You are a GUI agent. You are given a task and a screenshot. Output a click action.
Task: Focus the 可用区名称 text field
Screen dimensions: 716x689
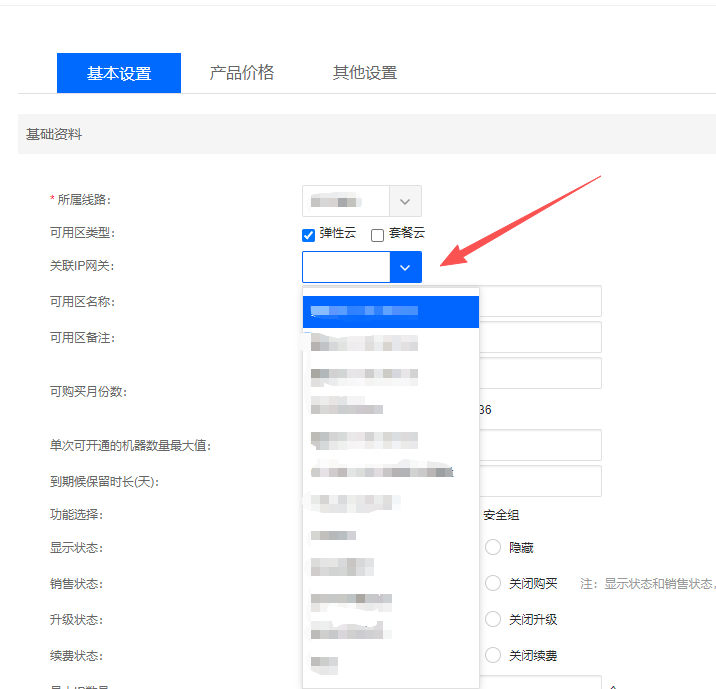pos(540,301)
